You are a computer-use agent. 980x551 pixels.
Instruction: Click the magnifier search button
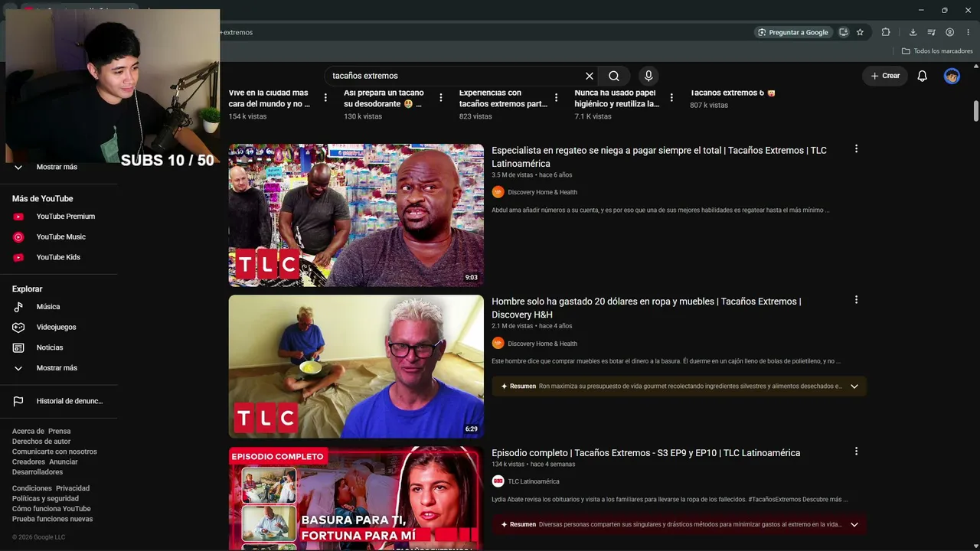click(x=614, y=76)
